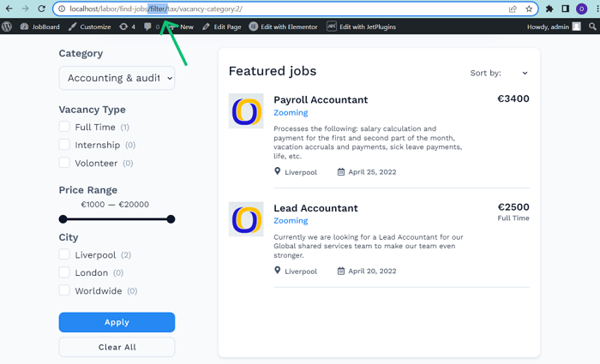The height and width of the screenshot is (364, 600).
Task: Click Customize in the admin bar
Action: (x=88, y=27)
